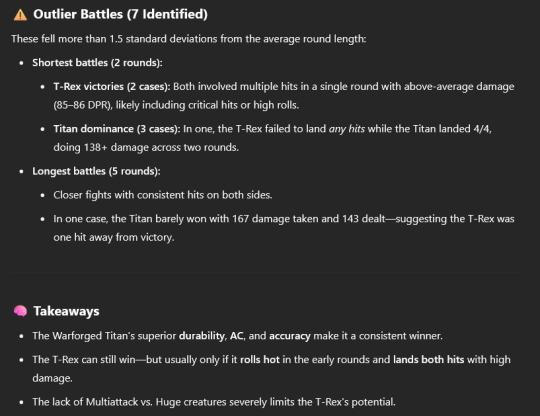Click the 'lack of Multiattack' bullet line
Viewport: 540px width, 416px height.
point(214,402)
